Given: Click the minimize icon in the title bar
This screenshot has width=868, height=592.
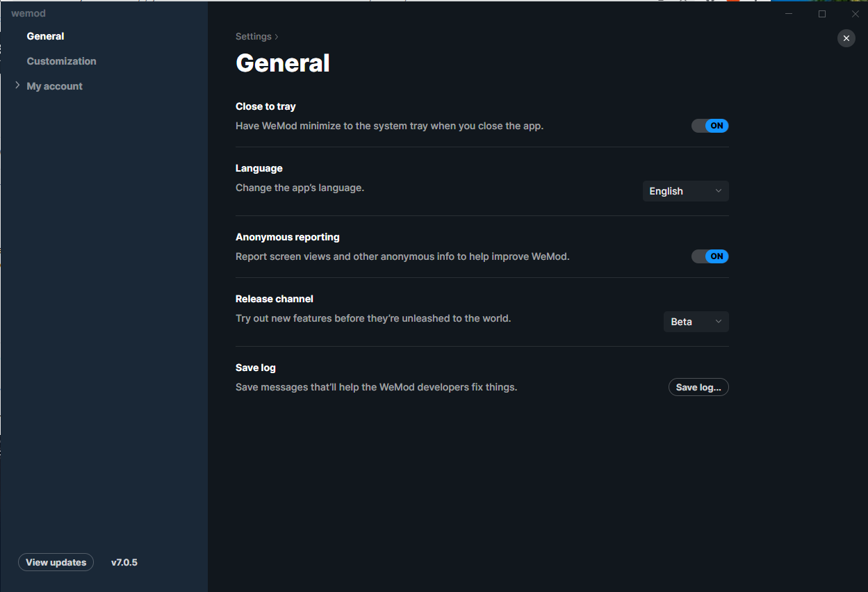Looking at the screenshot, I should (788, 13).
